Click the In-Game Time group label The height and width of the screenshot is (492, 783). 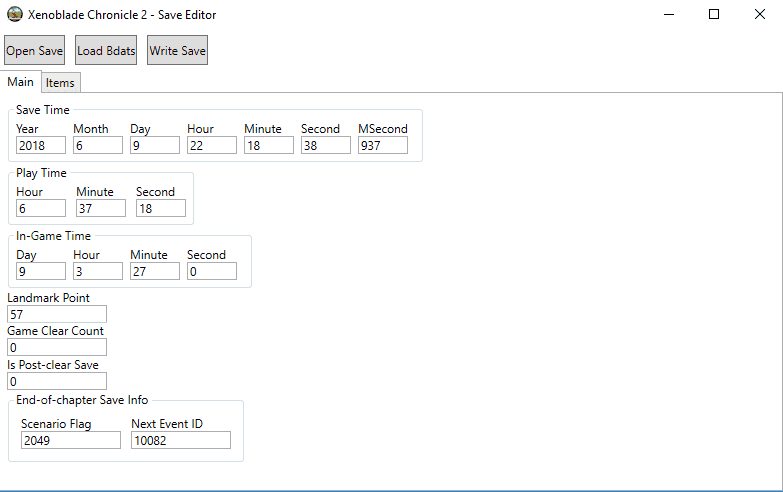pyautogui.click(x=53, y=236)
